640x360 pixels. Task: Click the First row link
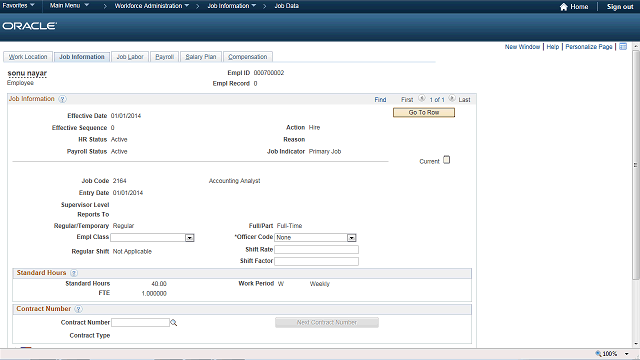point(407,100)
